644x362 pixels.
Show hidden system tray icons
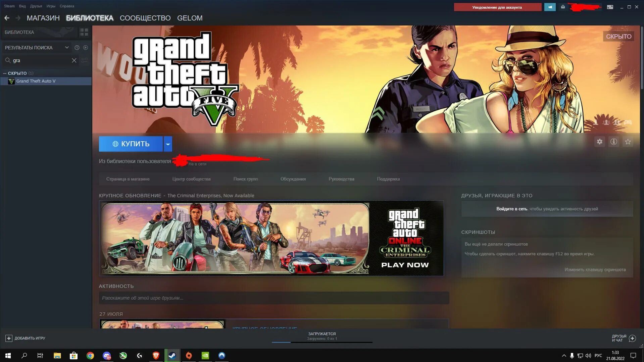[x=564, y=356]
